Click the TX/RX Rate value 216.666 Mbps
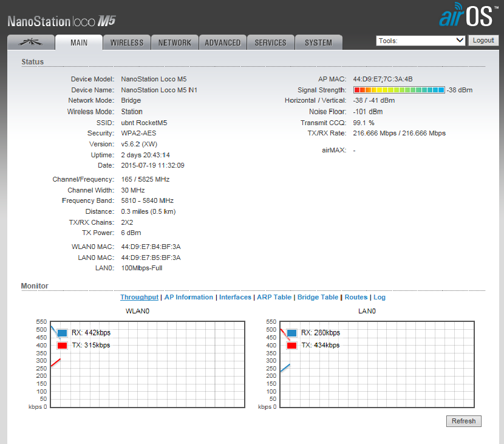 [399, 133]
